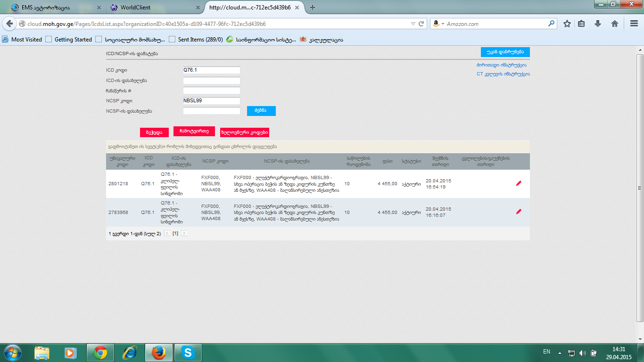644x362 pixels.
Task: Open the search engine dropdown next to Amazon icon
Action: point(443,24)
